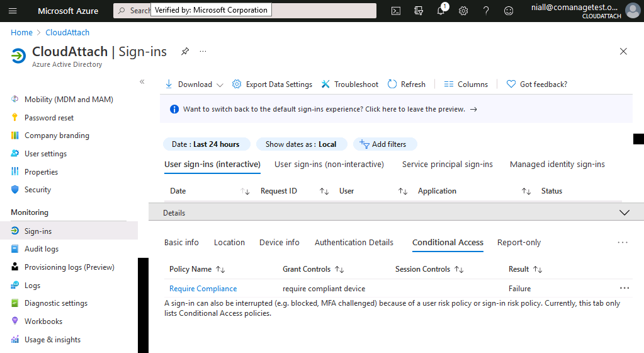Open the Authentication Details tab
644x353 pixels.
tap(354, 243)
